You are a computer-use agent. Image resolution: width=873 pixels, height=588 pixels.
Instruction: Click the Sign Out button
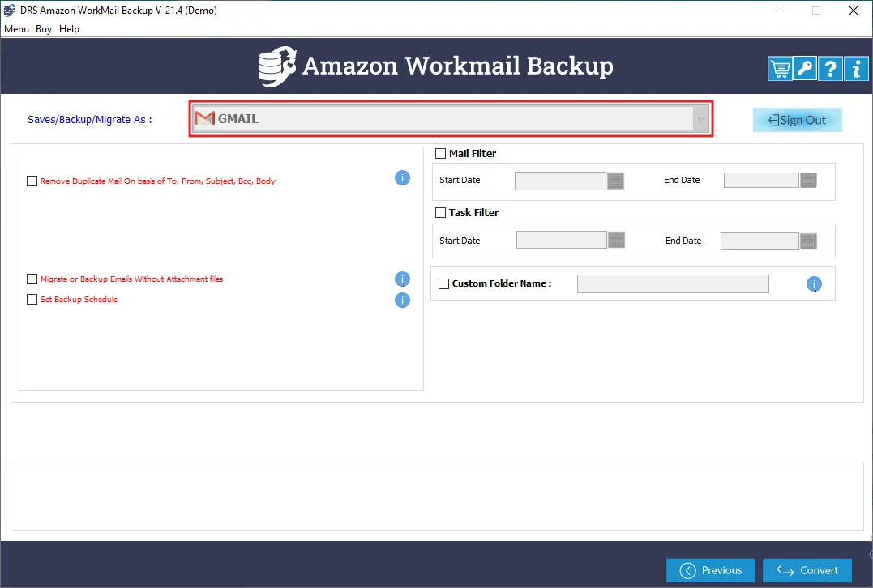(x=798, y=120)
